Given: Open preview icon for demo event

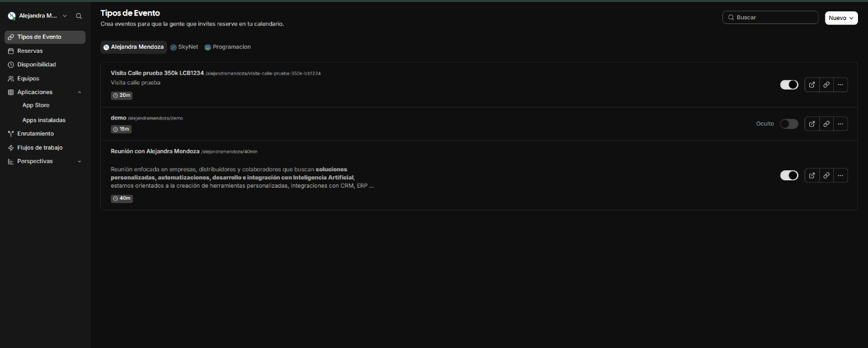Looking at the screenshot, I should (812, 124).
